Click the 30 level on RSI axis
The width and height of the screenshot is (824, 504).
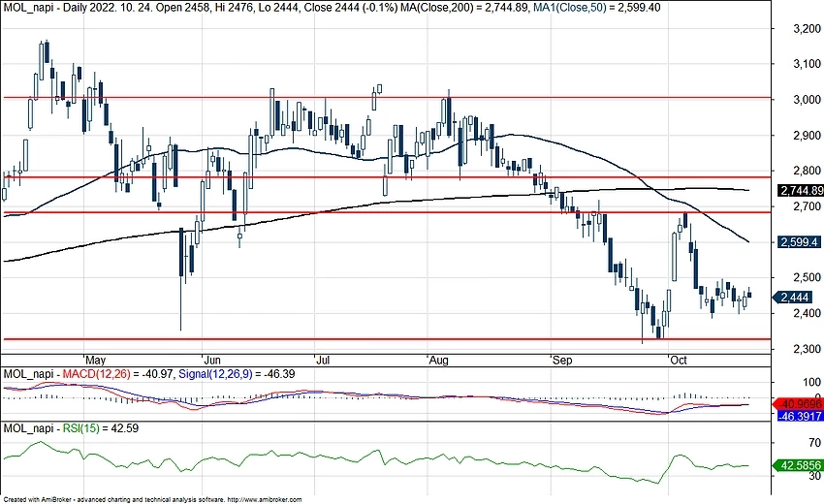pos(814,476)
